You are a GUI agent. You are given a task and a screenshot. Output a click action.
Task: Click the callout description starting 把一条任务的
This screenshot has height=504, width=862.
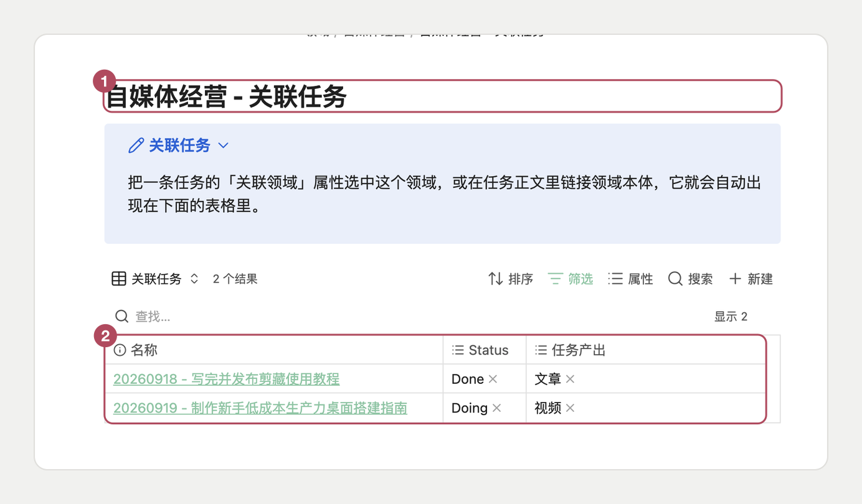(445, 194)
